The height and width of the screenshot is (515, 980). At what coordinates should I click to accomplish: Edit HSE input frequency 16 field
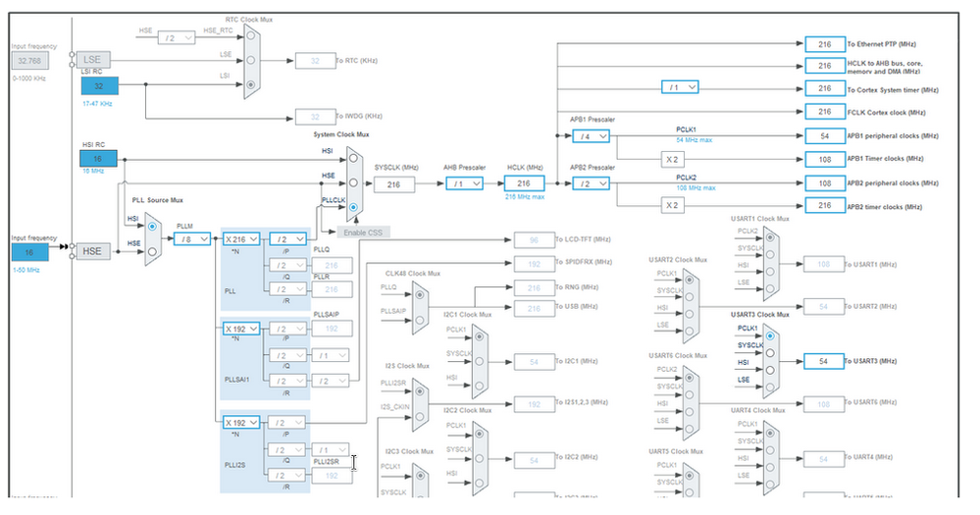29,252
